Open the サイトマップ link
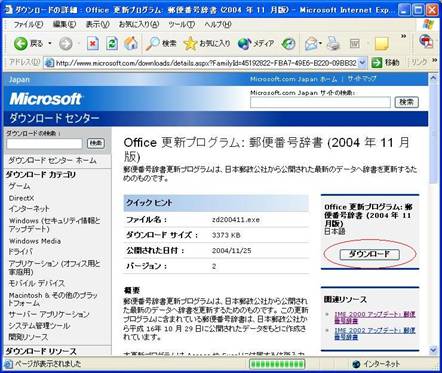Screen dimensions: 442x373 [x=362, y=79]
